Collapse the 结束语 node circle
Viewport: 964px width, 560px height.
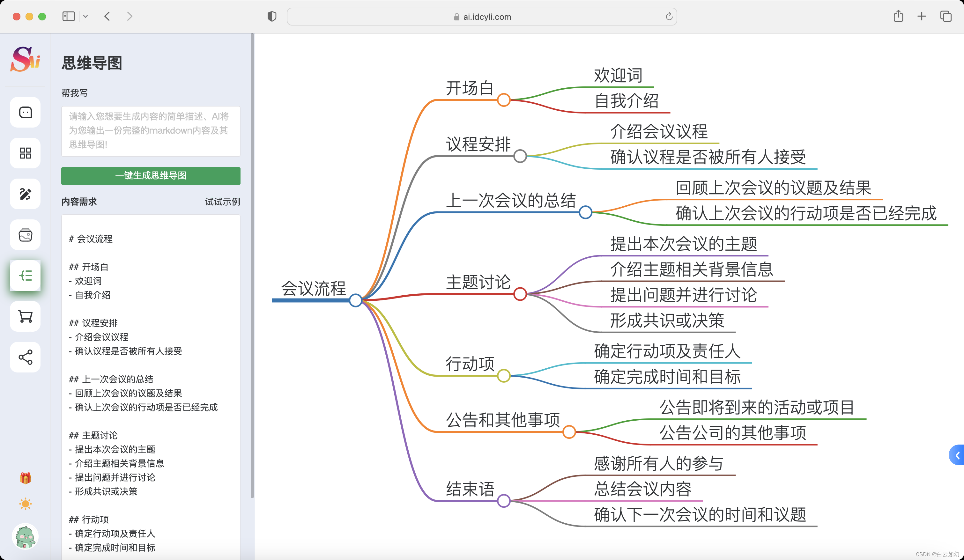(x=504, y=500)
